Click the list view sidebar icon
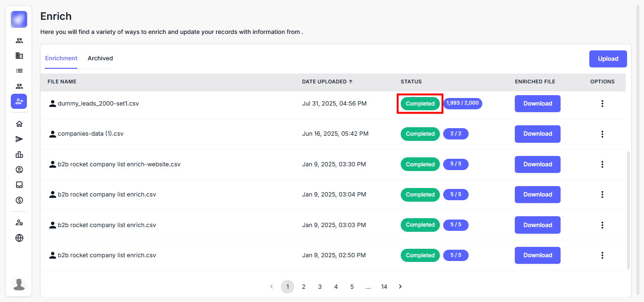 [19, 71]
